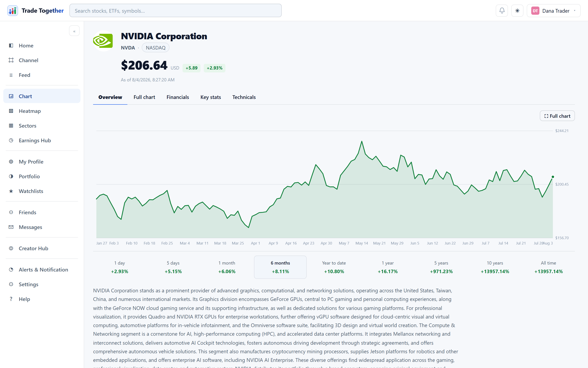588x368 pixels.
Task: Click the $244.21 chart axis label
Action: pyautogui.click(x=562, y=131)
